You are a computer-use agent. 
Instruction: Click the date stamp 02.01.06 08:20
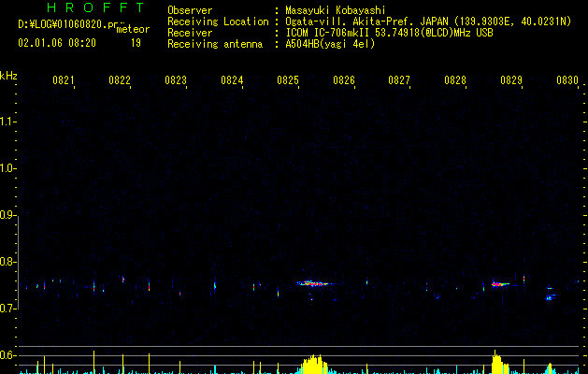point(57,43)
